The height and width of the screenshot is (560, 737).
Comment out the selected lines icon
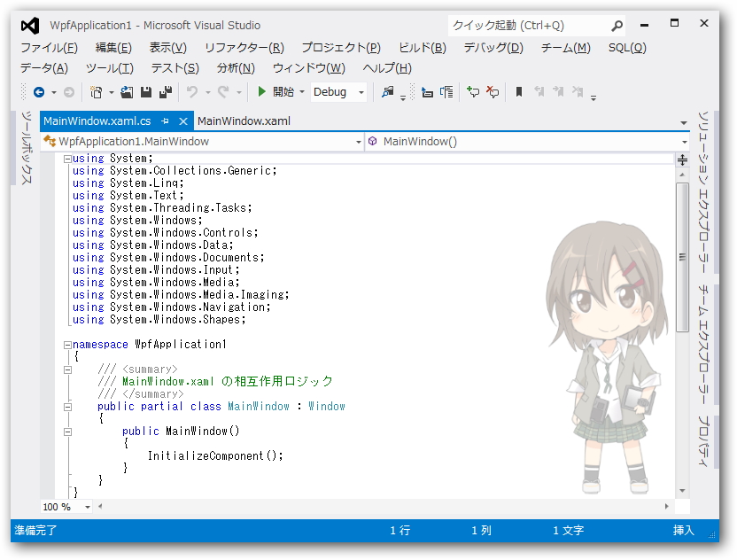coord(473,91)
